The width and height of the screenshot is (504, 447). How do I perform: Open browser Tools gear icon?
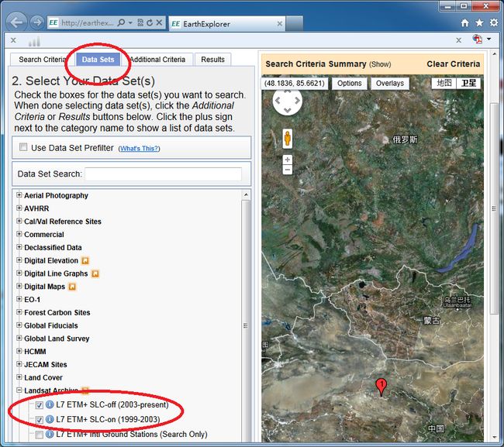(494, 22)
